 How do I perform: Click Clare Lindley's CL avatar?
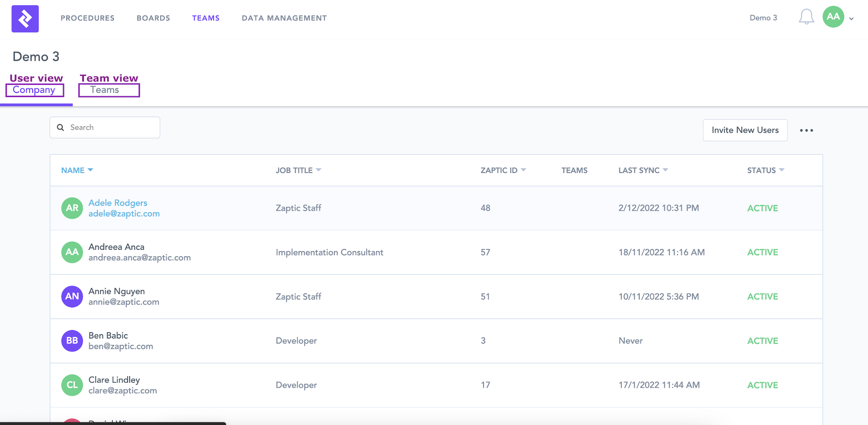pyautogui.click(x=72, y=385)
